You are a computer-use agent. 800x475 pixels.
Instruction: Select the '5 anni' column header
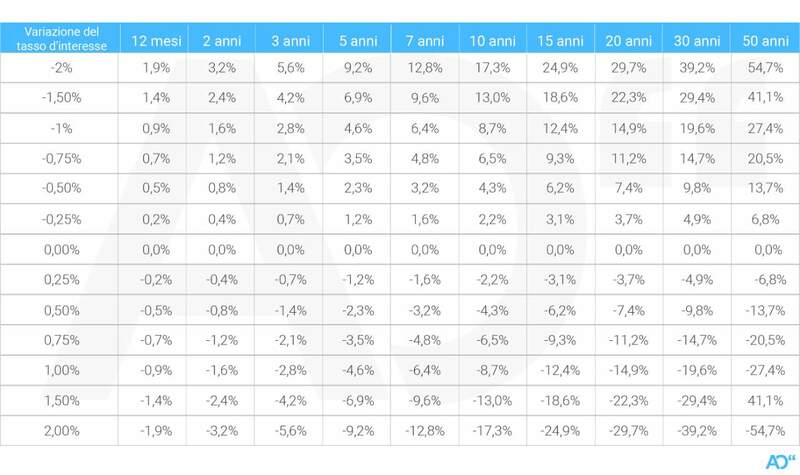(x=356, y=40)
